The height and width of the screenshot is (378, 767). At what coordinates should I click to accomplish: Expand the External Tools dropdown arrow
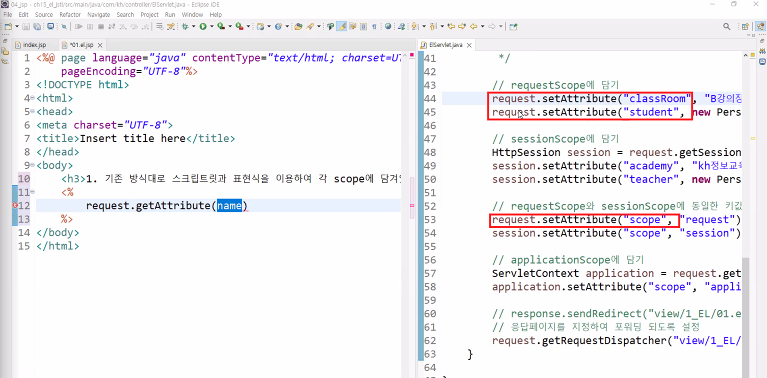(x=248, y=26)
